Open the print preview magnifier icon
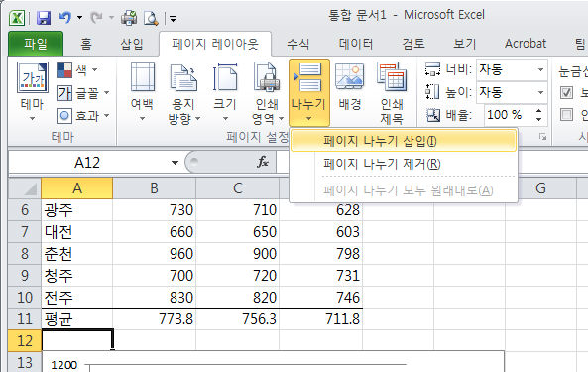Screen dimensions: 588x372 coord(151,18)
